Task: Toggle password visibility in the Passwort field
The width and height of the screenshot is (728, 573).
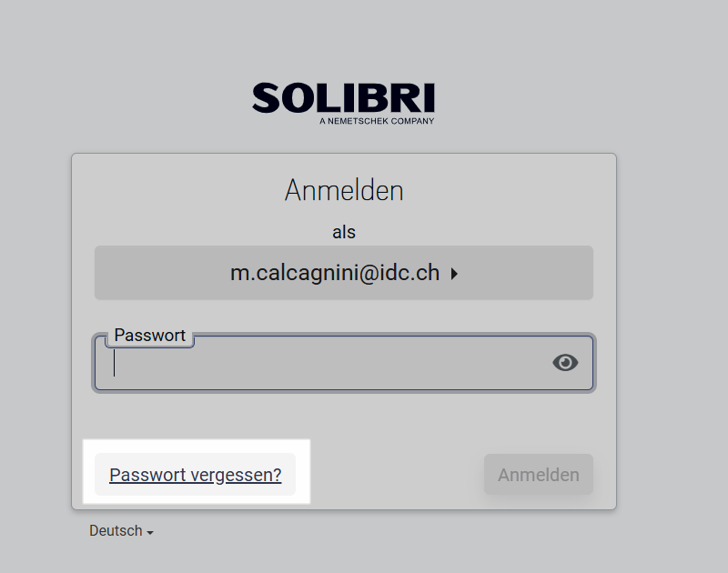Action: tap(565, 362)
